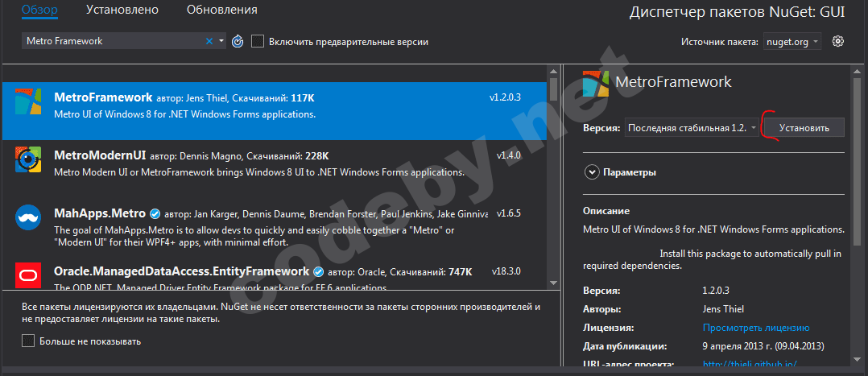Click the package list scrollbar down arrow
Screen dimensions: 868x376
(553, 282)
